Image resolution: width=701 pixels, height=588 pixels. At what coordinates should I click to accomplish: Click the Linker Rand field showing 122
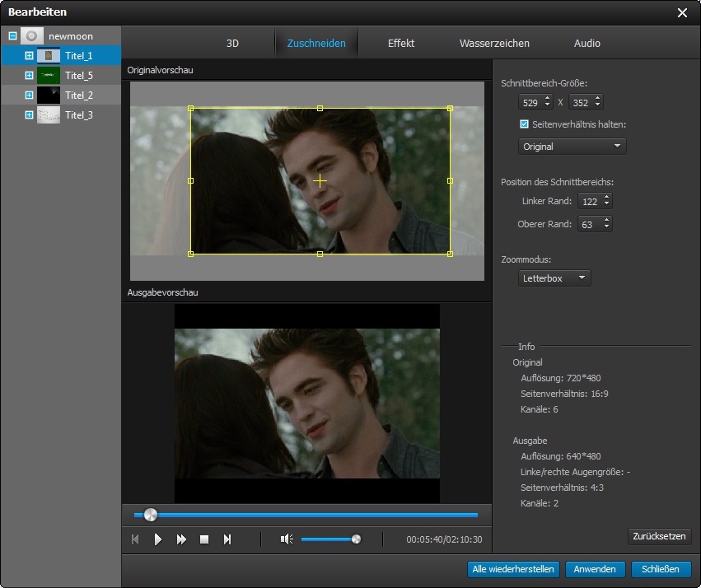[591, 201]
